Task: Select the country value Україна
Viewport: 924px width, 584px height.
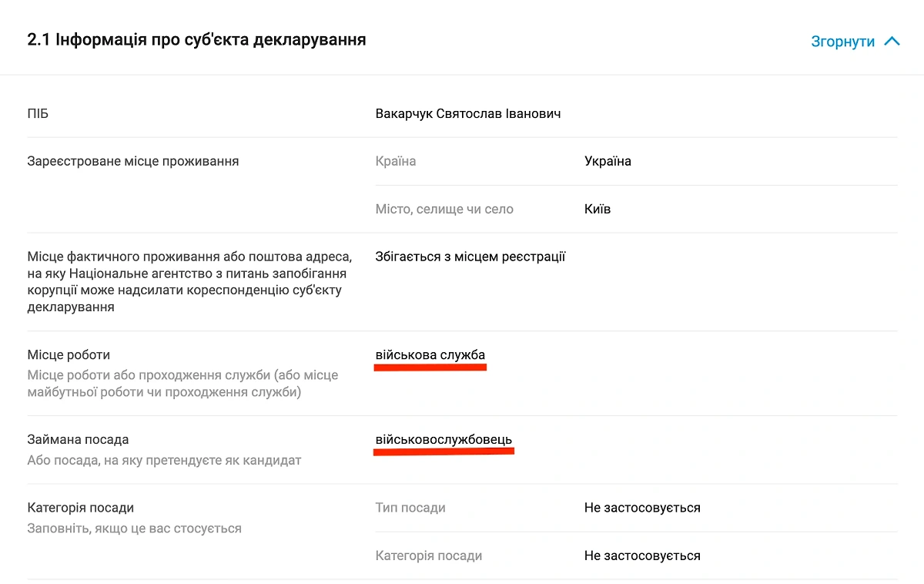Action: tap(608, 161)
